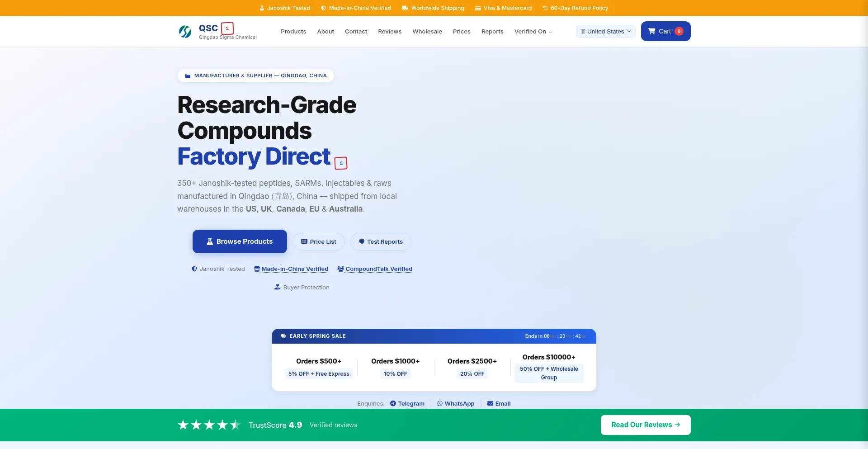The width and height of the screenshot is (868, 449).
Task: Open the Wholesale navigation item
Action: pyautogui.click(x=427, y=31)
